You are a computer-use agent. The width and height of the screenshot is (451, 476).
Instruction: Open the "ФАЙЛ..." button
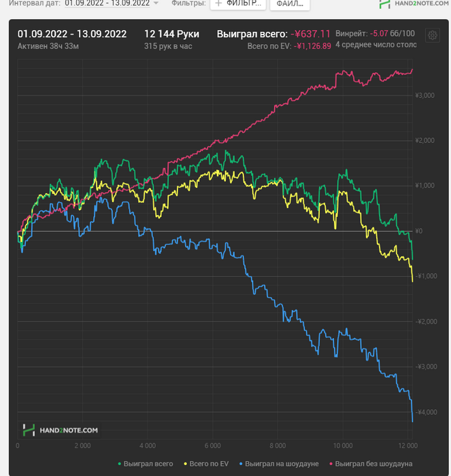(289, 4)
